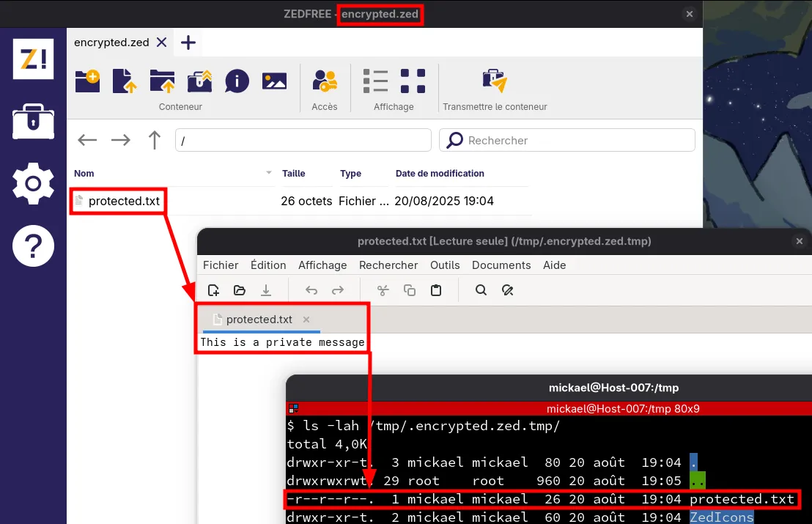Click the Accès users and key icon
The image size is (812, 524).
pos(325,81)
